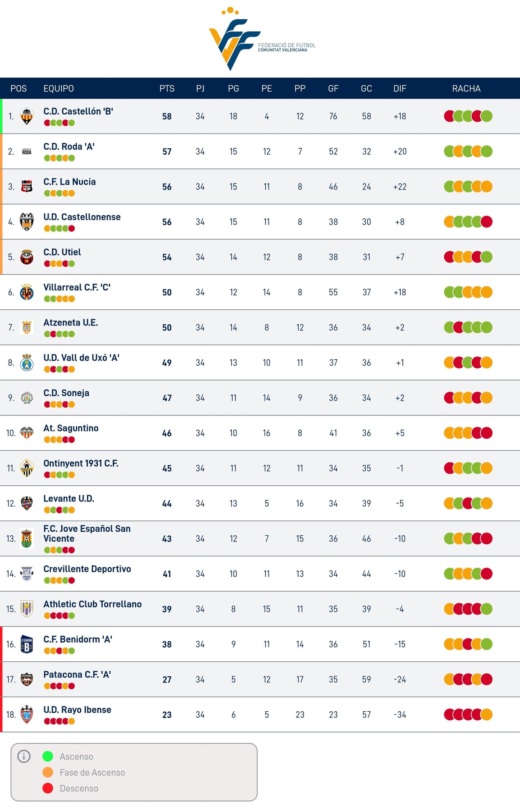The height and width of the screenshot is (812, 520).
Task: Click the FFCV federation logo
Action: 262,39
